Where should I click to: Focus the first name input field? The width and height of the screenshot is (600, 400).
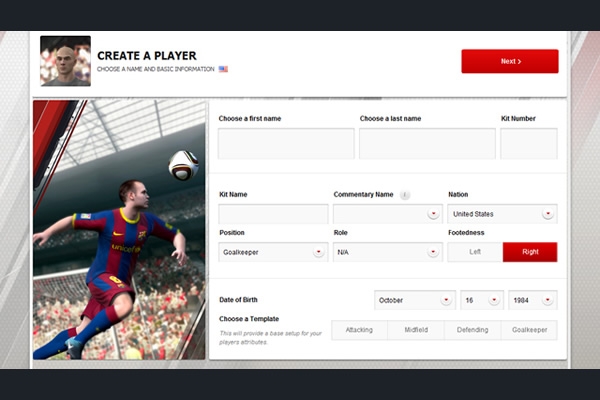286,144
